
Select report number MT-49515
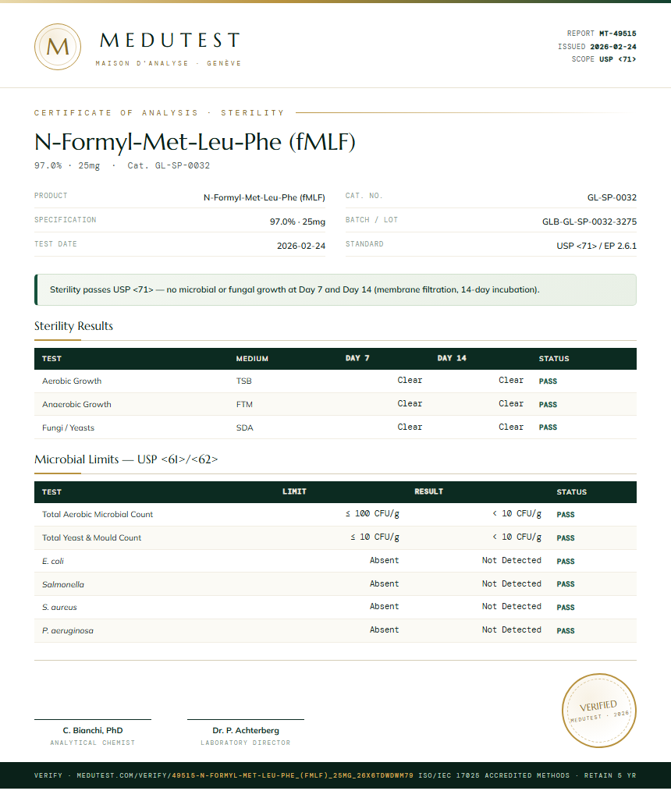click(618, 34)
